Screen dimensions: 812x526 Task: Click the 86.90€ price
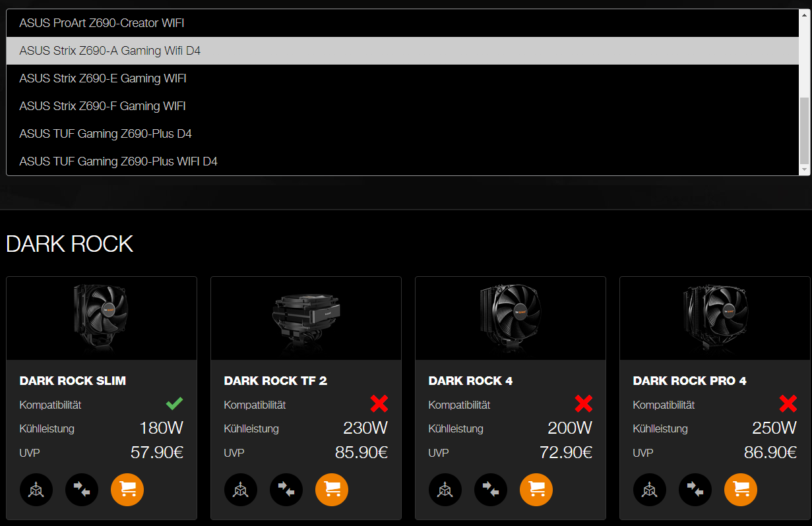pyautogui.click(x=770, y=452)
